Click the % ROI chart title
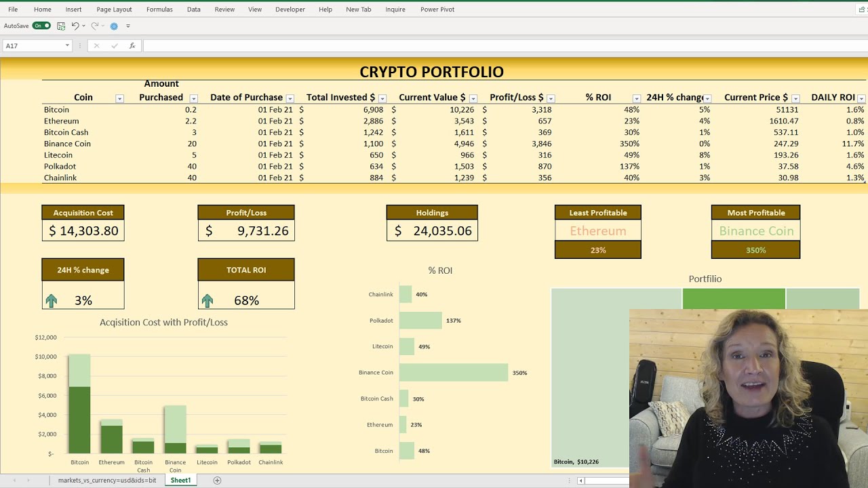868x488 pixels. 440,270
